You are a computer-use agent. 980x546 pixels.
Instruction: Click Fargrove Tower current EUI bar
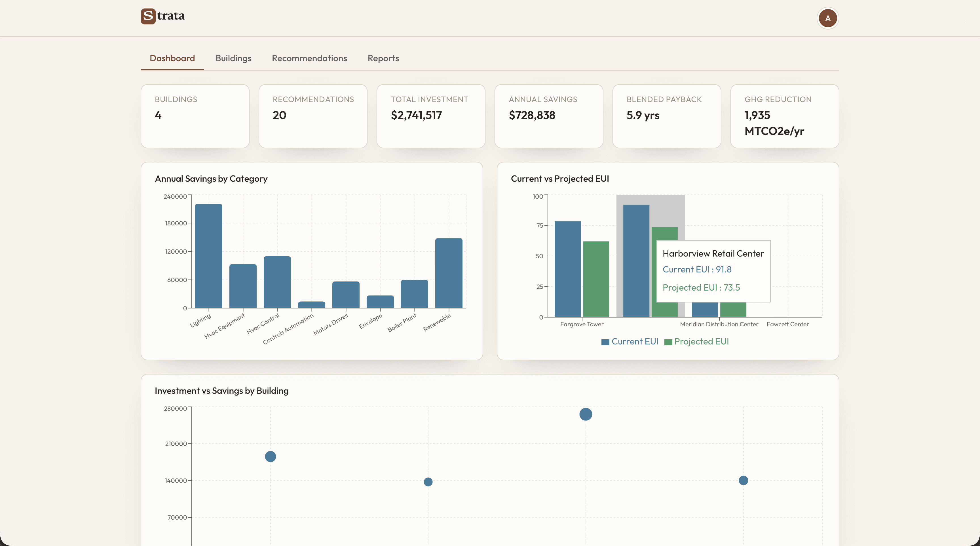[x=568, y=269]
